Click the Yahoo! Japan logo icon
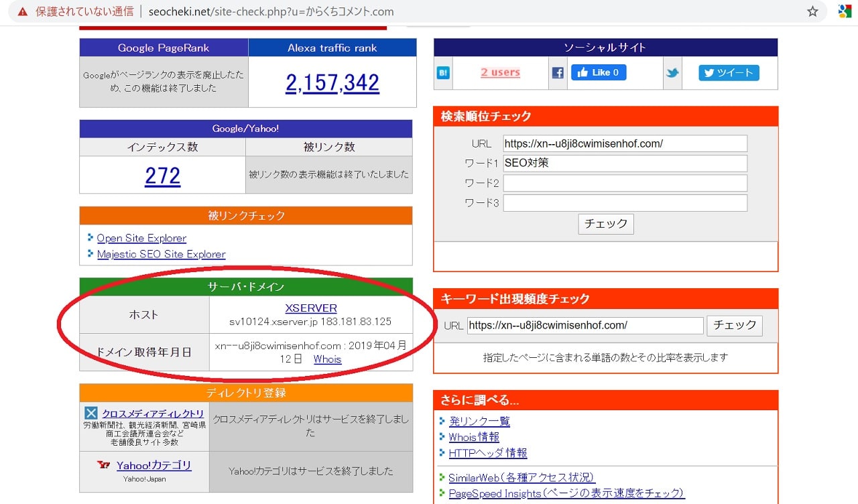Viewport: 858px width, 504px height. pyautogui.click(x=104, y=465)
